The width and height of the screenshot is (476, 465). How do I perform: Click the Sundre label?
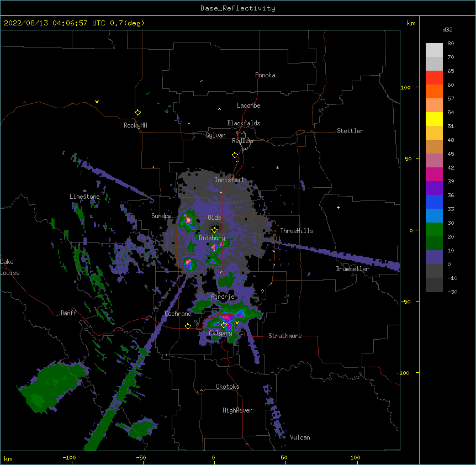click(x=161, y=216)
